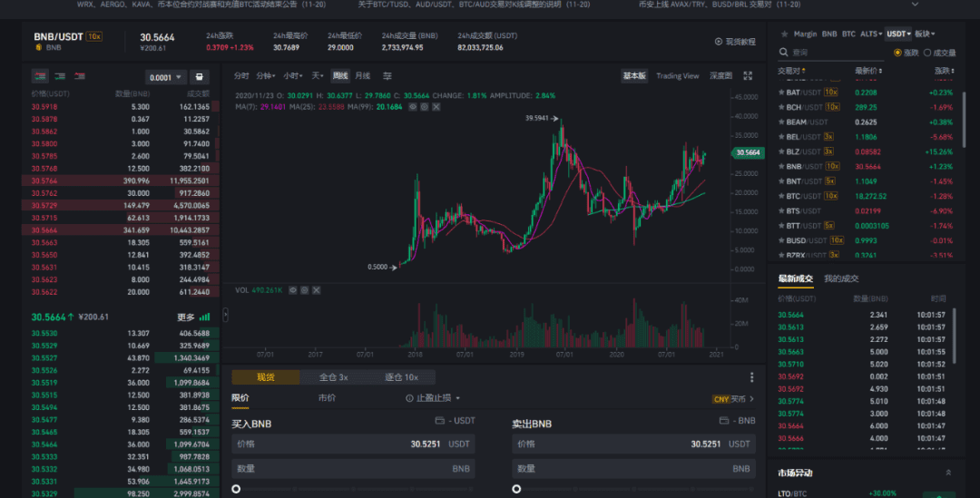Open BTC/USDT pair in market list

[867, 196]
